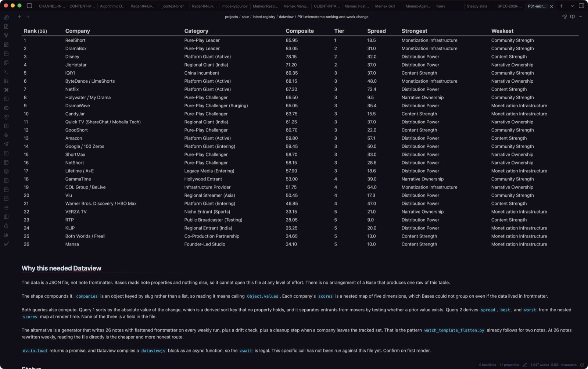Go forward with the right arrow
Image resolution: width=588 pixels, height=369 pixels.
(28, 17)
